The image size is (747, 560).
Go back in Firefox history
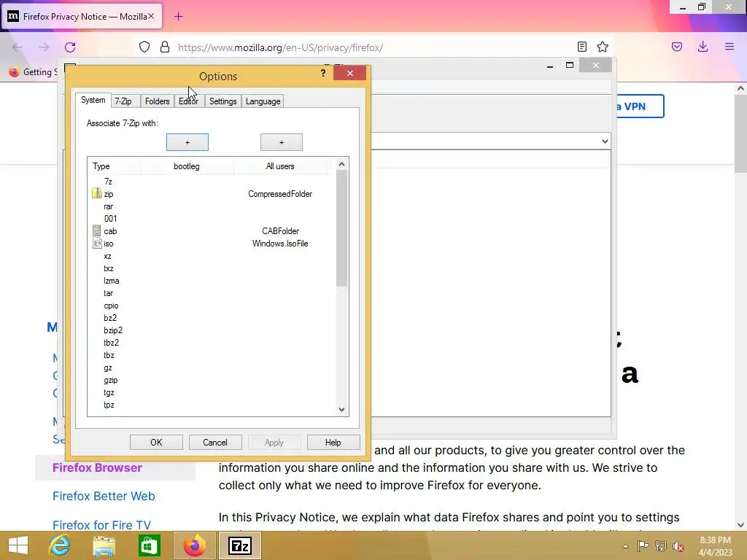[x=18, y=47]
